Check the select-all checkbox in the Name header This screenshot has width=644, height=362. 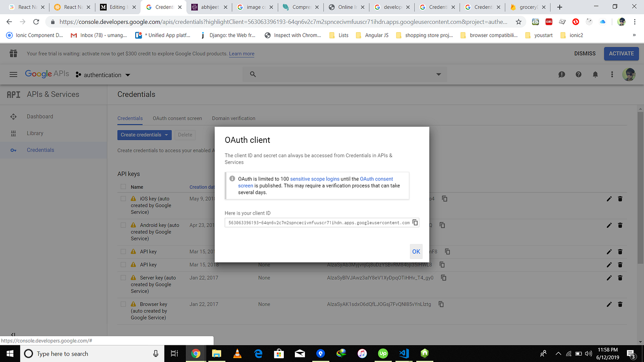123,187
